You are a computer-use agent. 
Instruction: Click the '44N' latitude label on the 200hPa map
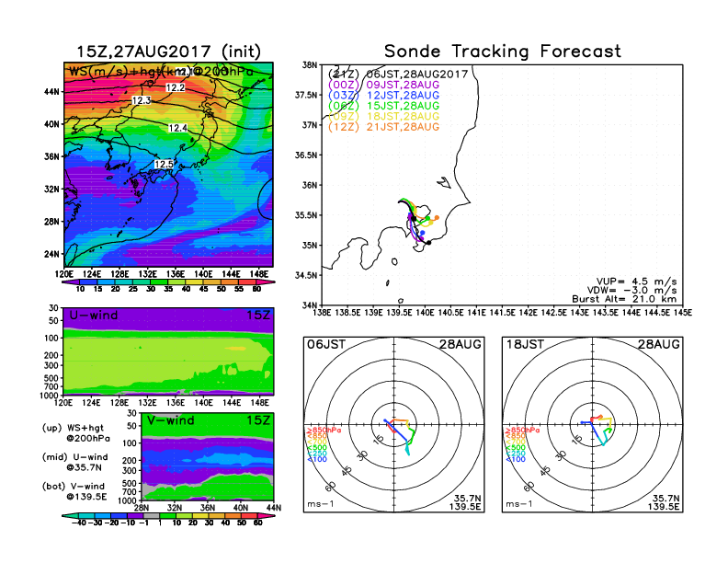[51, 92]
